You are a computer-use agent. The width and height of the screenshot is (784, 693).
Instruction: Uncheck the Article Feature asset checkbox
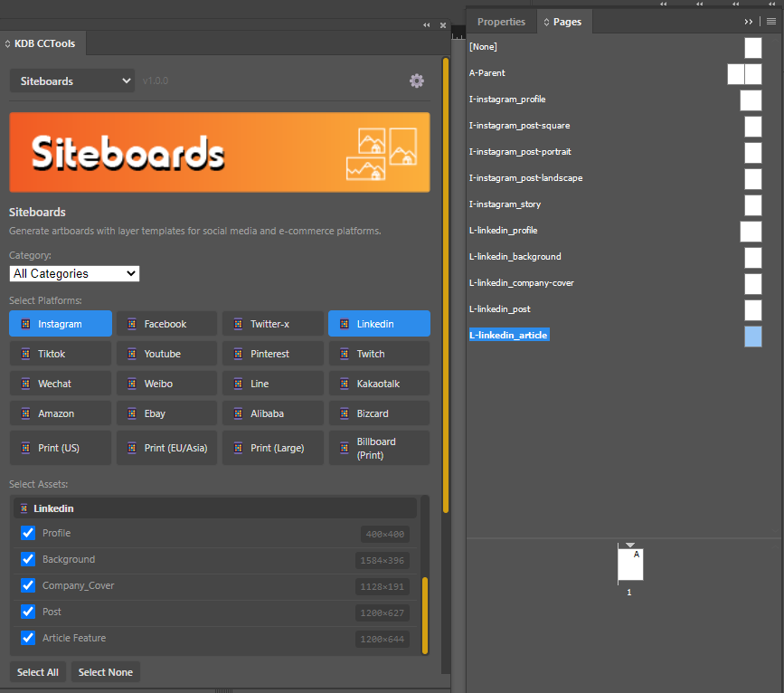[28, 638]
